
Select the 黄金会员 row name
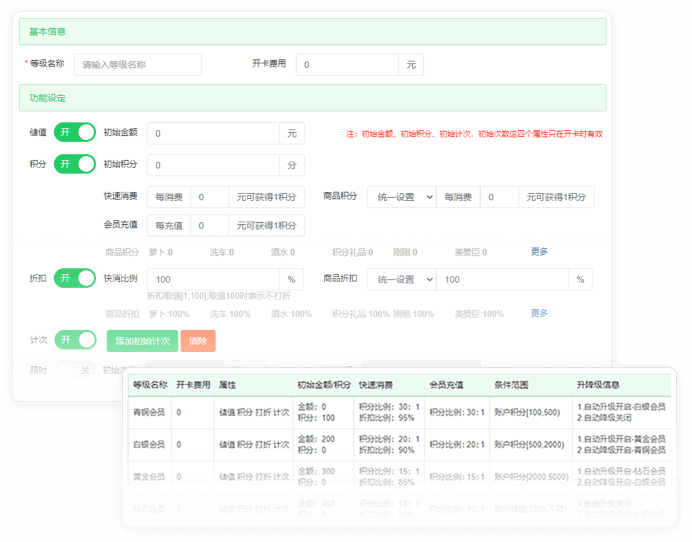tap(149, 477)
